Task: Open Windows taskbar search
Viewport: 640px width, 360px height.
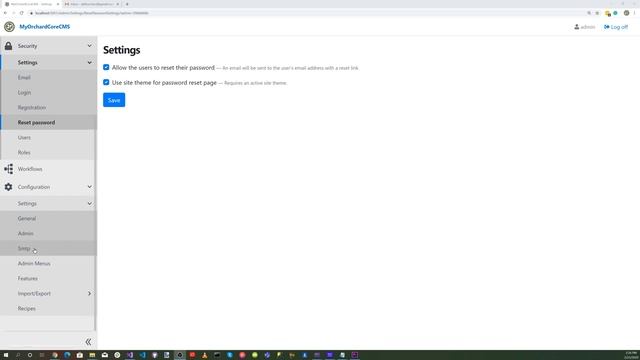Action: coord(18,355)
